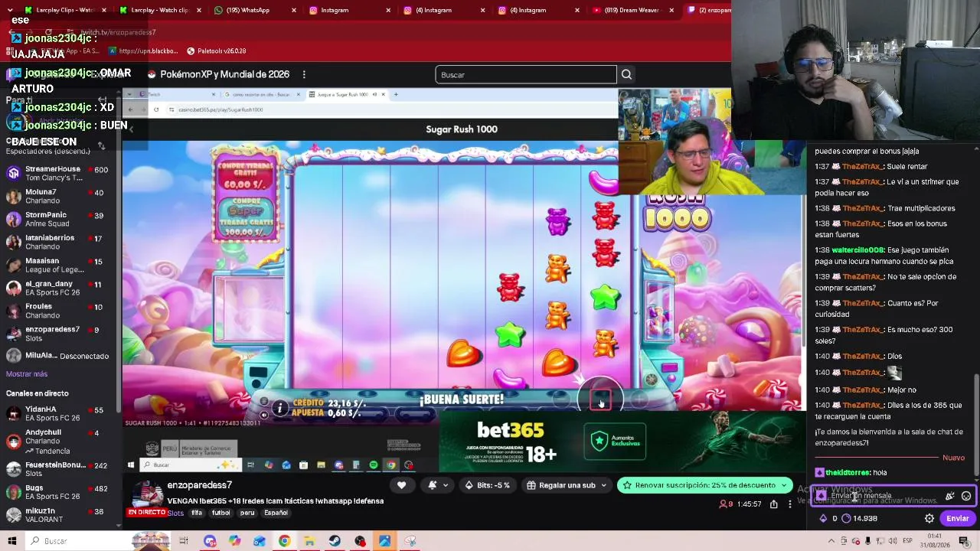Image resolution: width=980 pixels, height=551 pixels.
Task: Click the slot spin button in stream
Action: coord(600,399)
